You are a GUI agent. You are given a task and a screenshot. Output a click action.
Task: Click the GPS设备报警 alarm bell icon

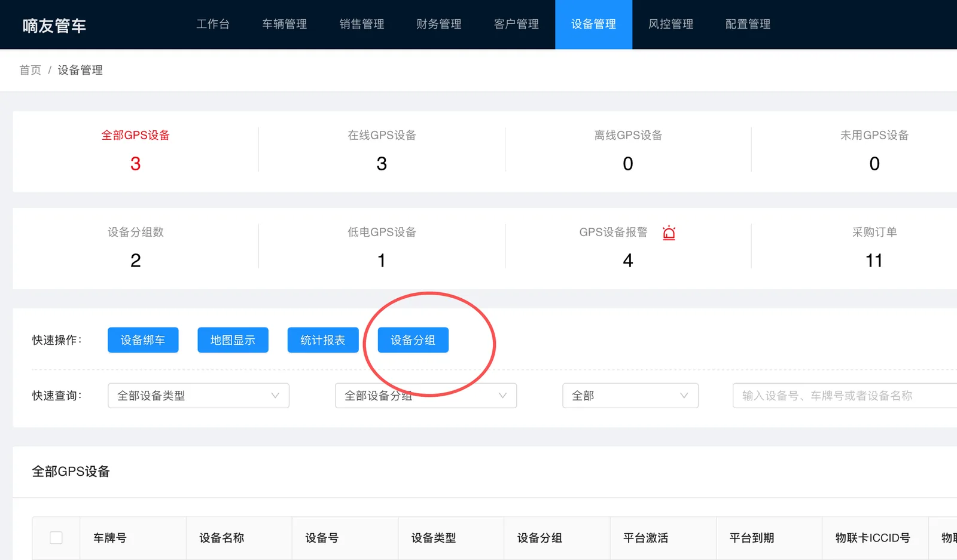669,233
